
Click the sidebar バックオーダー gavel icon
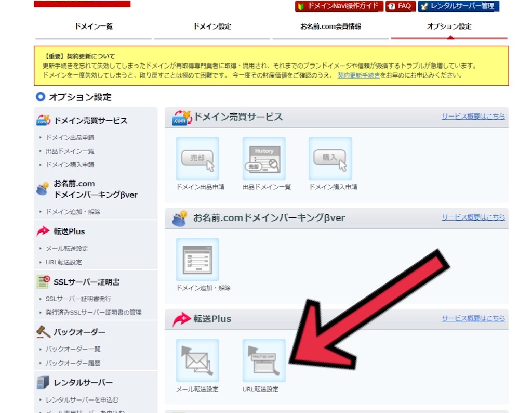43,332
